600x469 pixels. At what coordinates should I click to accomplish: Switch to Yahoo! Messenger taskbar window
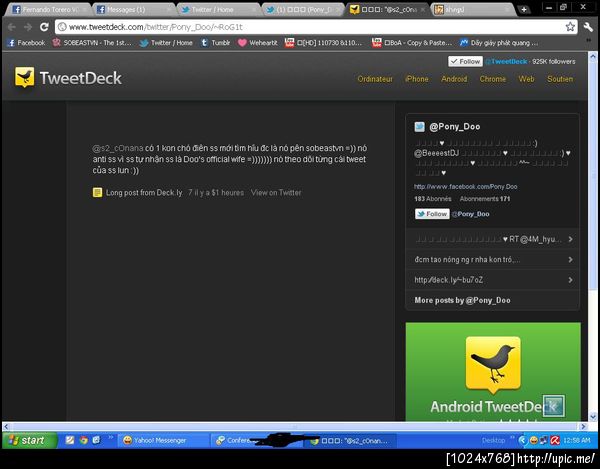(x=163, y=440)
